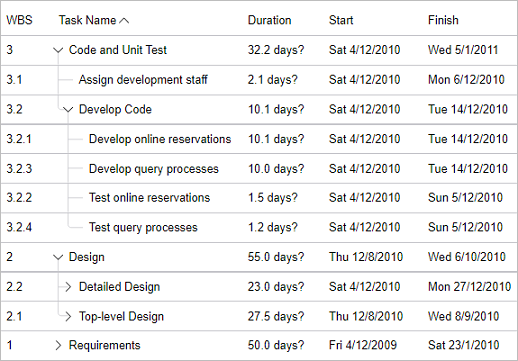Click the 55.0 days? duration cell

(x=276, y=257)
